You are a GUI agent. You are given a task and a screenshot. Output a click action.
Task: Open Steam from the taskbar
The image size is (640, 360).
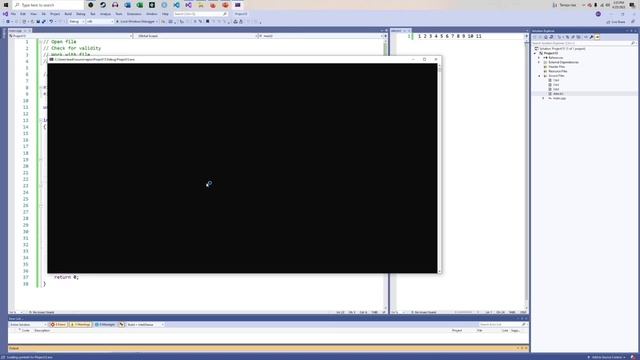tap(103, 5)
